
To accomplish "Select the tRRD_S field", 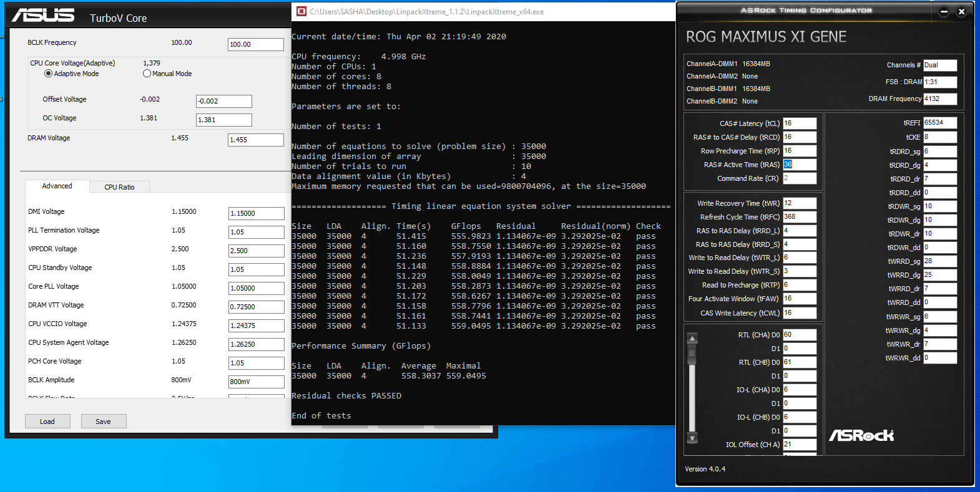I will 800,244.
